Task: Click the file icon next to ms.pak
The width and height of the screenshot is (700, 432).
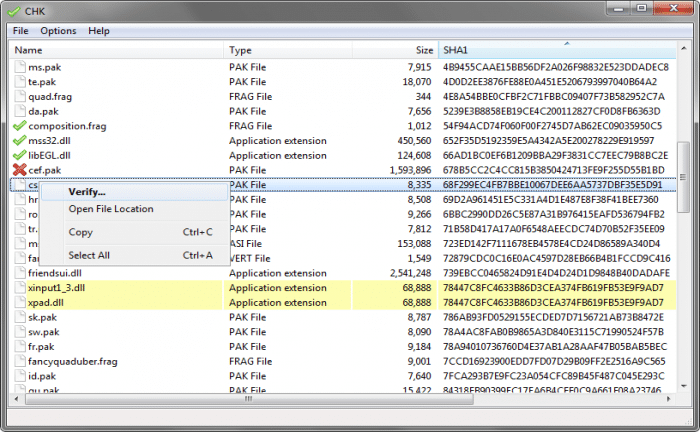Action: [x=19, y=68]
